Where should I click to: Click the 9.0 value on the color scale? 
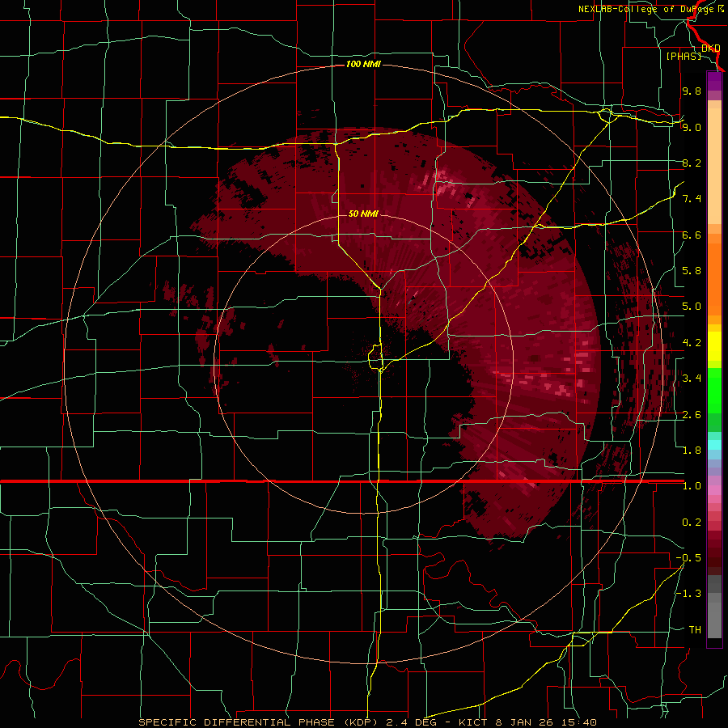(692, 127)
